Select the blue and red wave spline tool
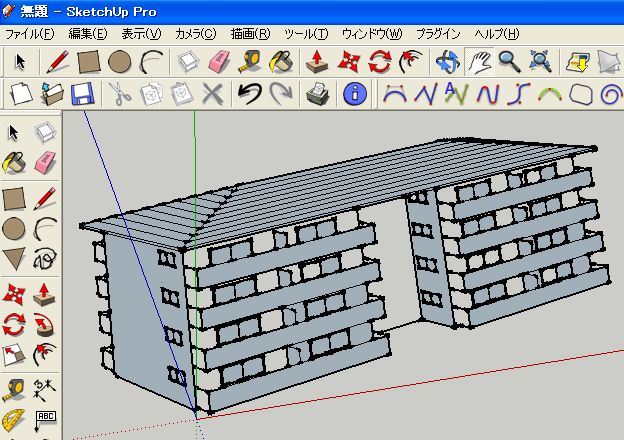Viewport: 624px width, 440px height. point(488,94)
